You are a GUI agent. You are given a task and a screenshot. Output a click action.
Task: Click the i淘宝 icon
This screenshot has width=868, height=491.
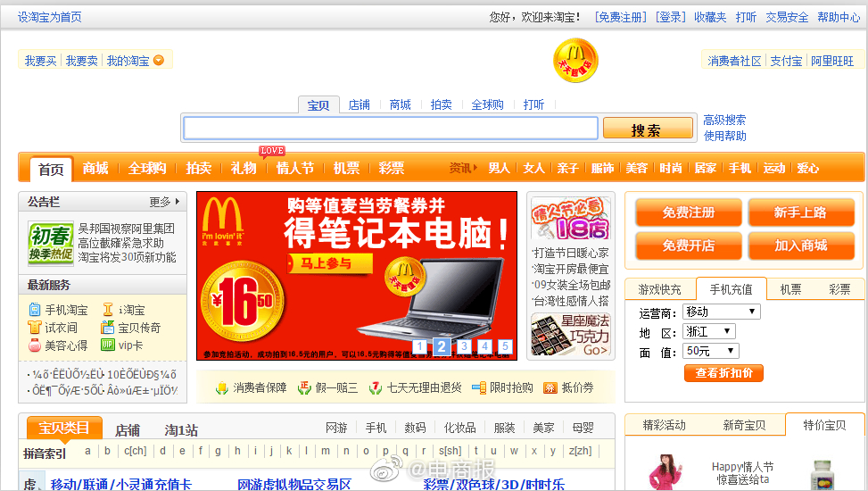click(108, 310)
